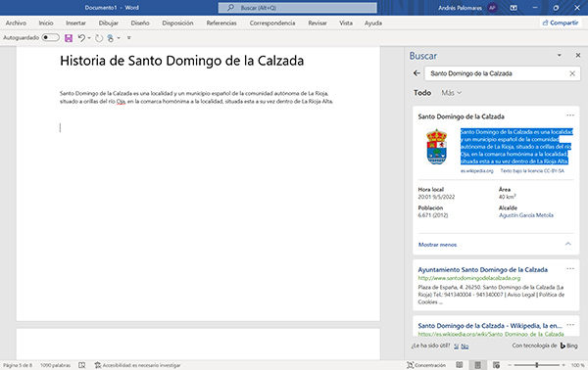Screen dimensions: 588x370
Task: Undo the last action
Action: click(81, 38)
